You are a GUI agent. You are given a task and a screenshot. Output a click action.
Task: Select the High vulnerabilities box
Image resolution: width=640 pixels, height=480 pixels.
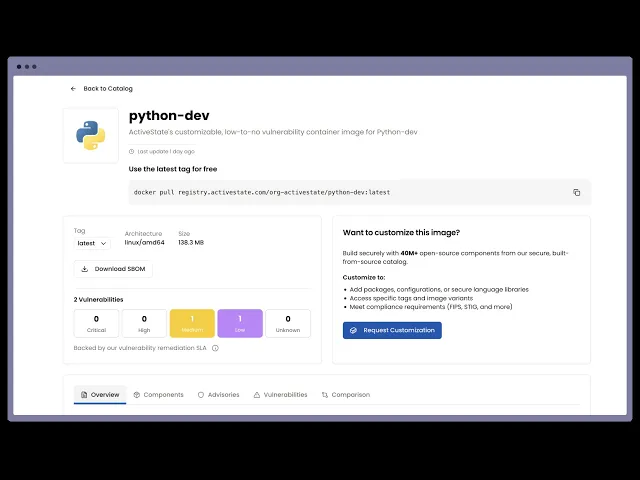pos(144,323)
